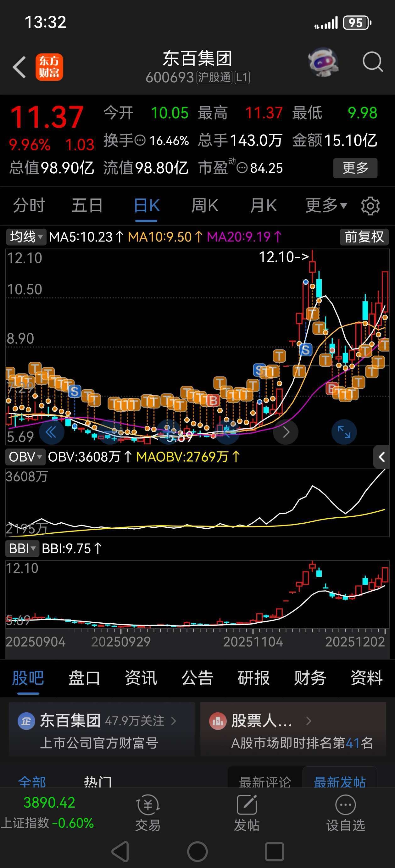Tap the 20251104 date label
This screenshot has height=868, width=395.
(x=253, y=642)
